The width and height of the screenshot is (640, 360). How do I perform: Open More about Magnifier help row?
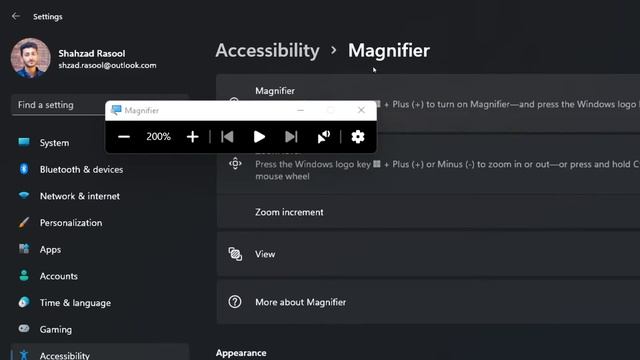pos(428,302)
